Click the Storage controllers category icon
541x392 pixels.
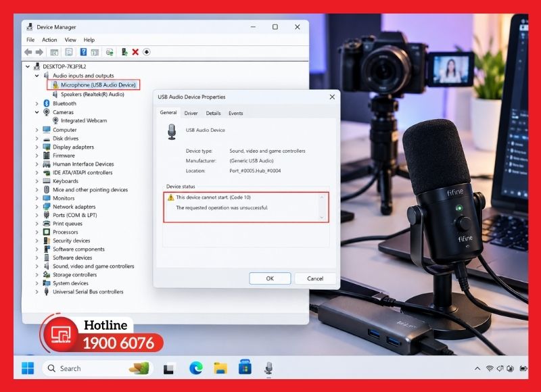click(x=47, y=274)
